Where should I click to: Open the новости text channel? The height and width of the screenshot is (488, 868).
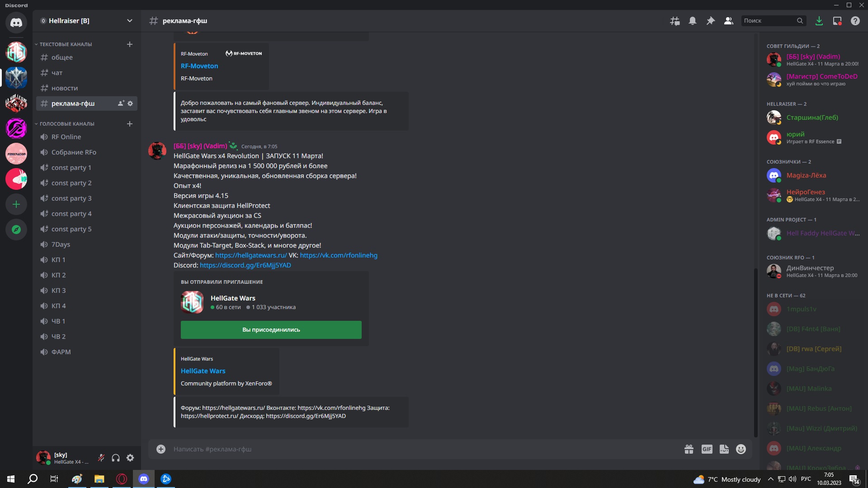87,88
